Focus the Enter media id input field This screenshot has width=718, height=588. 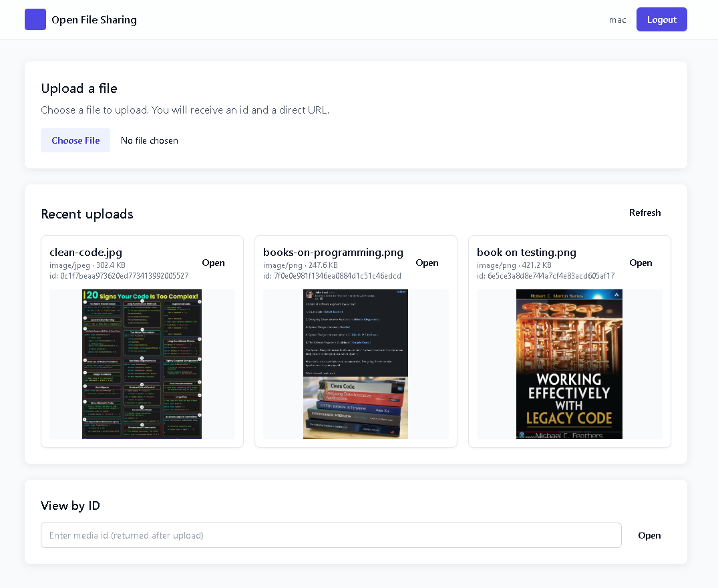331,535
